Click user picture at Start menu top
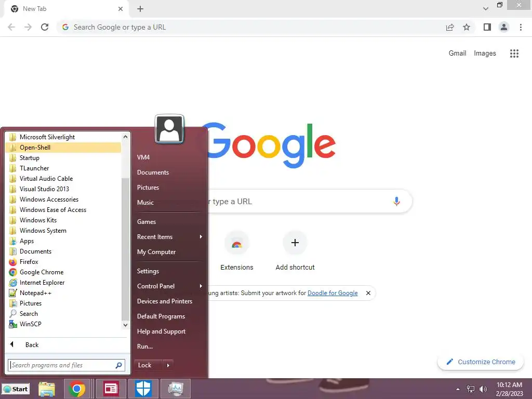Viewport: 532px width, 399px height. click(x=169, y=129)
